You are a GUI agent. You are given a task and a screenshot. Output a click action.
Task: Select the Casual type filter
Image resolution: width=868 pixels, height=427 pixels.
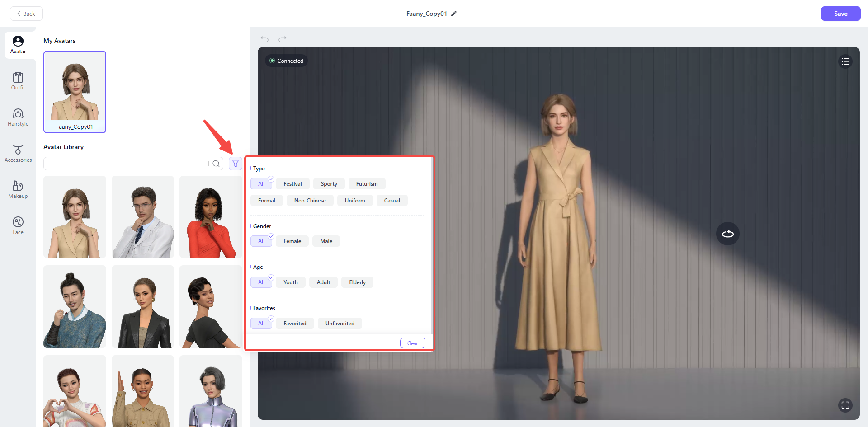[x=392, y=200]
